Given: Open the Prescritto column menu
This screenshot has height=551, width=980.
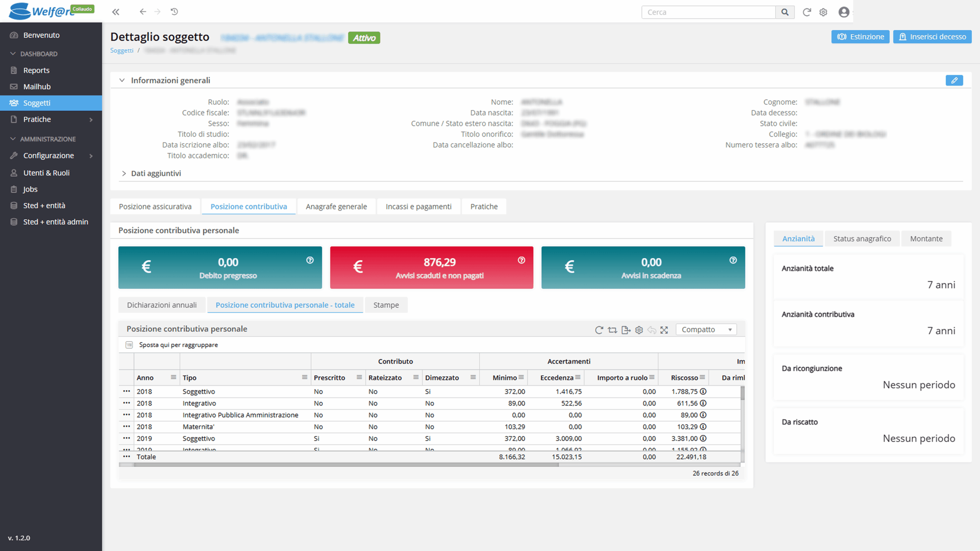Looking at the screenshot, I should click(x=359, y=378).
